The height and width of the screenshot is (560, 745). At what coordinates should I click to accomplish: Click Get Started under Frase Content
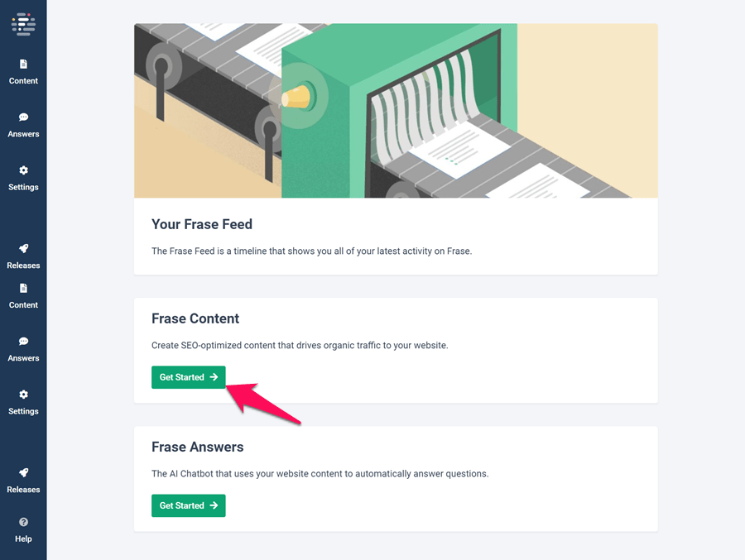pos(188,377)
